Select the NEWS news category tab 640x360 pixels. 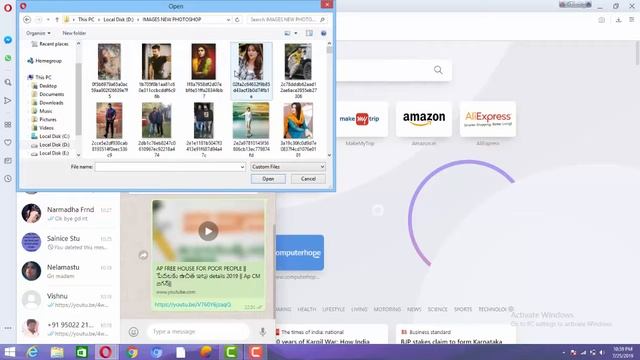click(x=414, y=309)
